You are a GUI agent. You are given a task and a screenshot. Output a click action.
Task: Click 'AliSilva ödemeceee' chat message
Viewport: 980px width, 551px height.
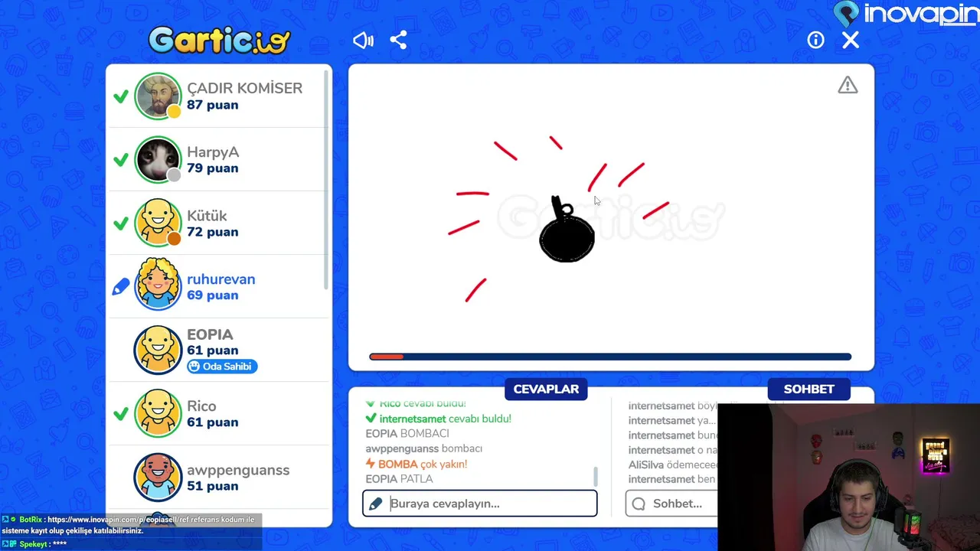(x=673, y=465)
